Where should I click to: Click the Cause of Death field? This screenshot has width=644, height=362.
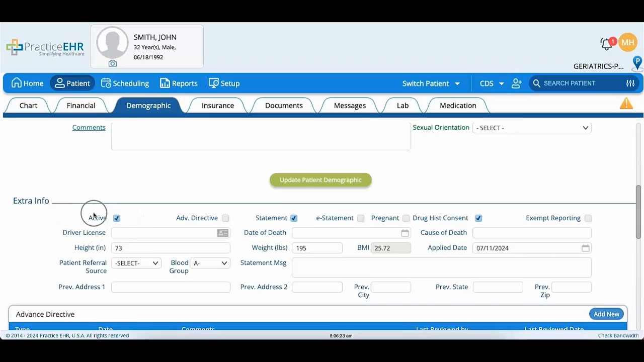(x=532, y=233)
